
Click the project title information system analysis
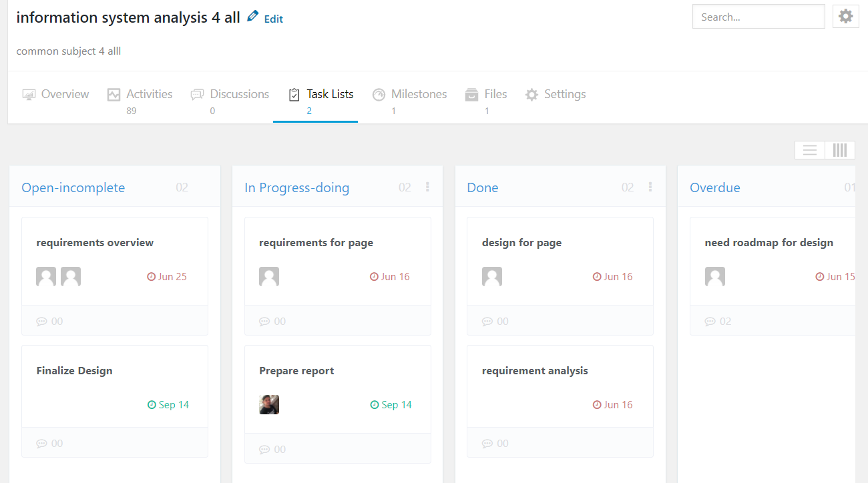click(x=128, y=18)
